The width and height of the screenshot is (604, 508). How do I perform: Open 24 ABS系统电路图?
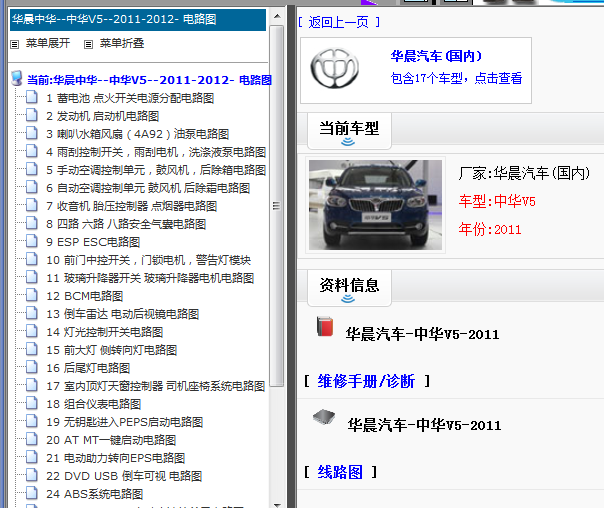[x=94, y=494]
